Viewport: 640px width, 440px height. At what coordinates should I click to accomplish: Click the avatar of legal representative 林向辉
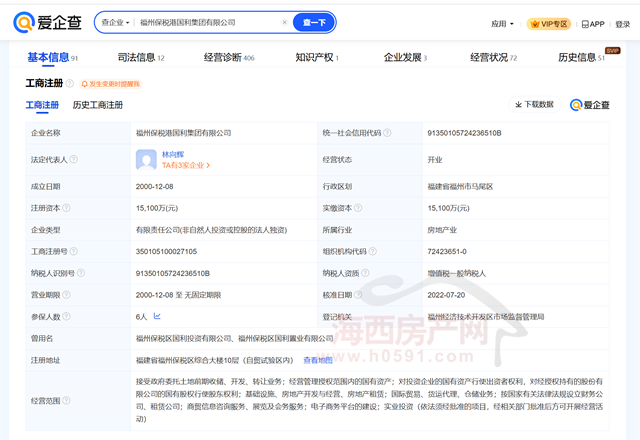pos(147,159)
